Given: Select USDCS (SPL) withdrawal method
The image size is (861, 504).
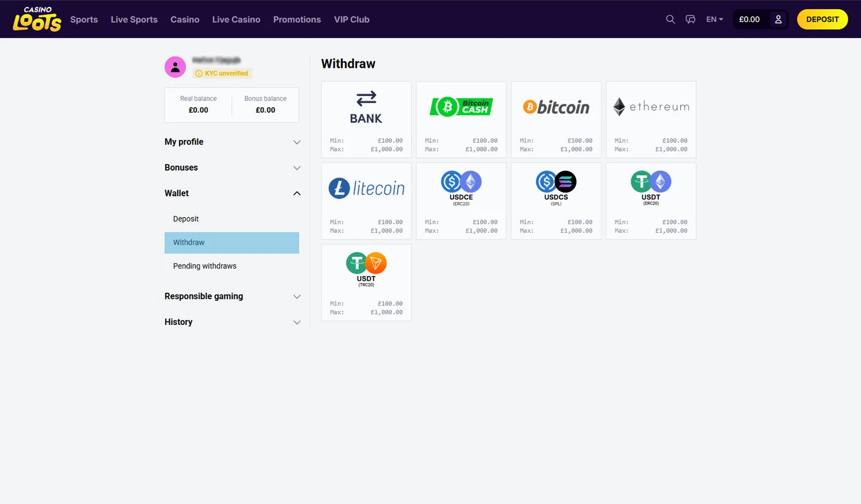Looking at the screenshot, I should tap(556, 201).
